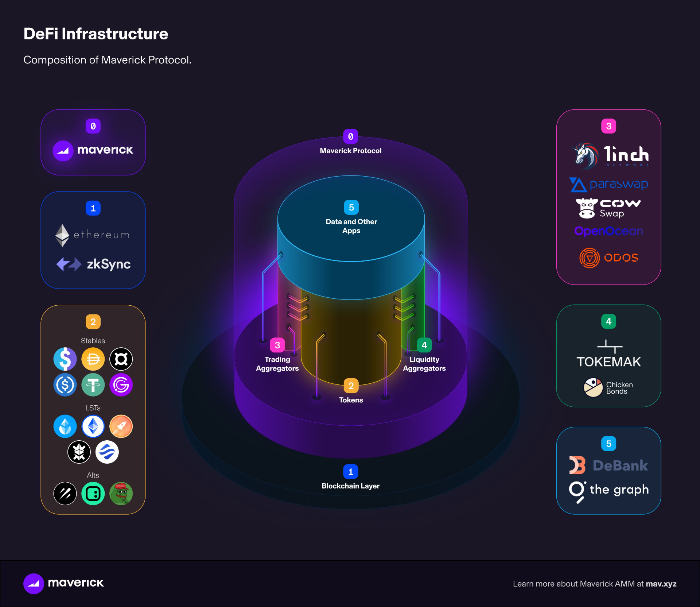Click the Chicken Bonds logo

click(x=608, y=388)
